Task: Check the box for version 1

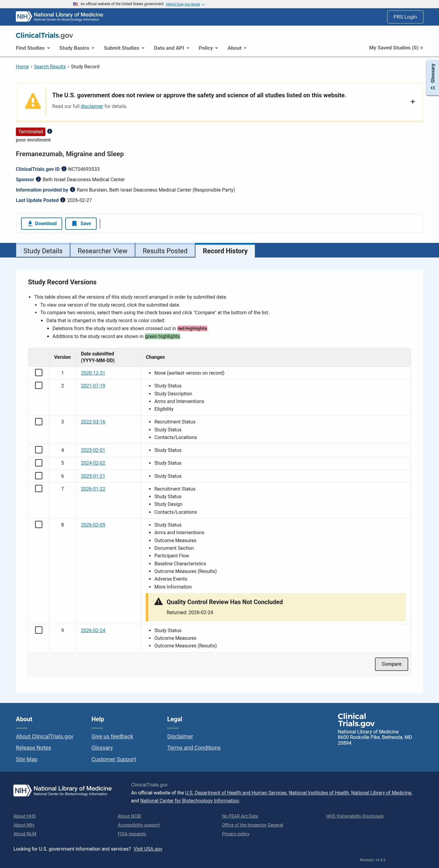Action: click(x=39, y=373)
